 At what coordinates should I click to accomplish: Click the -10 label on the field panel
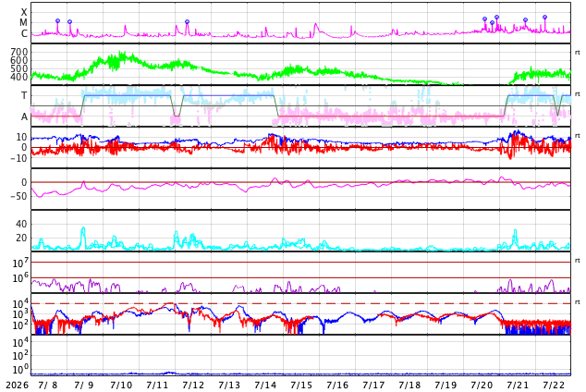coord(18,158)
